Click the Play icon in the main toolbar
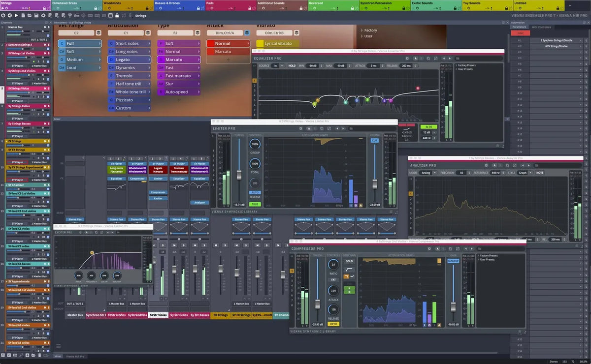The width and height of the screenshot is (591, 364). (16, 15)
